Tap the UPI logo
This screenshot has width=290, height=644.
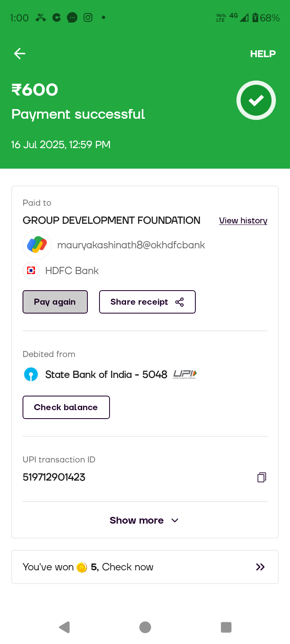pos(184,374)
